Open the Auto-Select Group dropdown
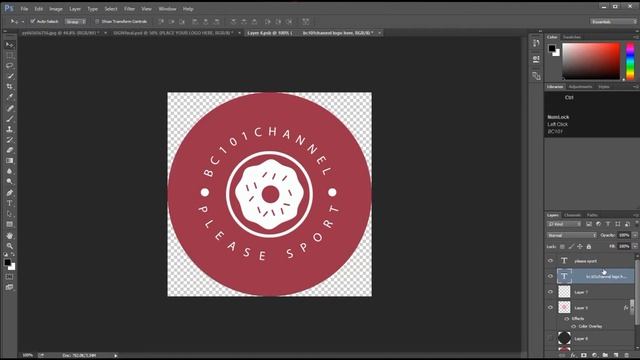The image size is (640, 360). click(76, 21)
